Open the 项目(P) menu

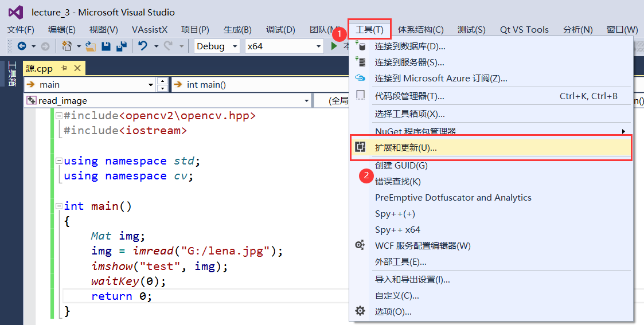[x=195, y=30]
